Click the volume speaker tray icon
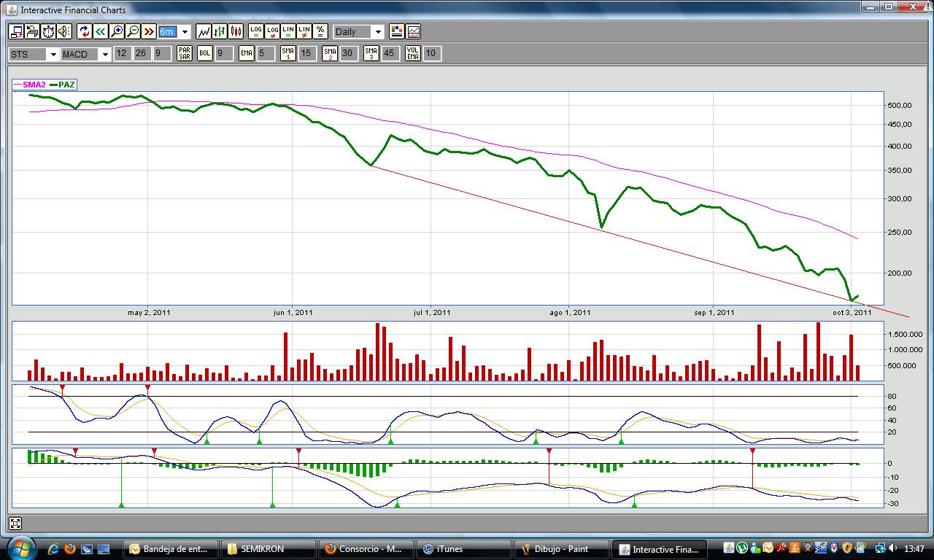 [892, 548]
